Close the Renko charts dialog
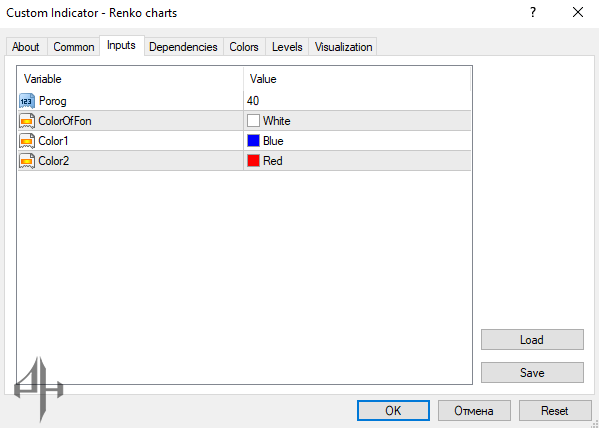599x428 pixels. [578, 13]
